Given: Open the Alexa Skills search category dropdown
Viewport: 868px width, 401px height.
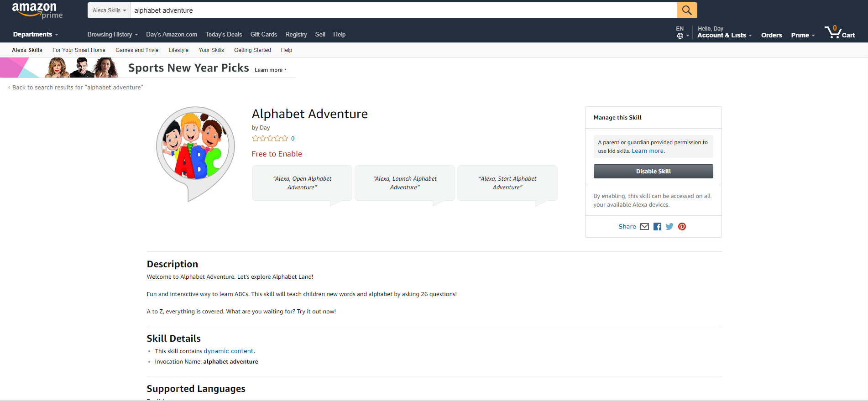Looking at the screenshot, I should [109, 10].
